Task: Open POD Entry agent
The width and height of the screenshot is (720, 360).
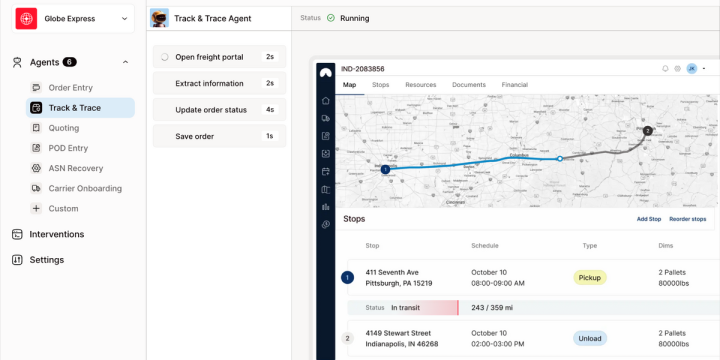Action: tap(68, 148)
